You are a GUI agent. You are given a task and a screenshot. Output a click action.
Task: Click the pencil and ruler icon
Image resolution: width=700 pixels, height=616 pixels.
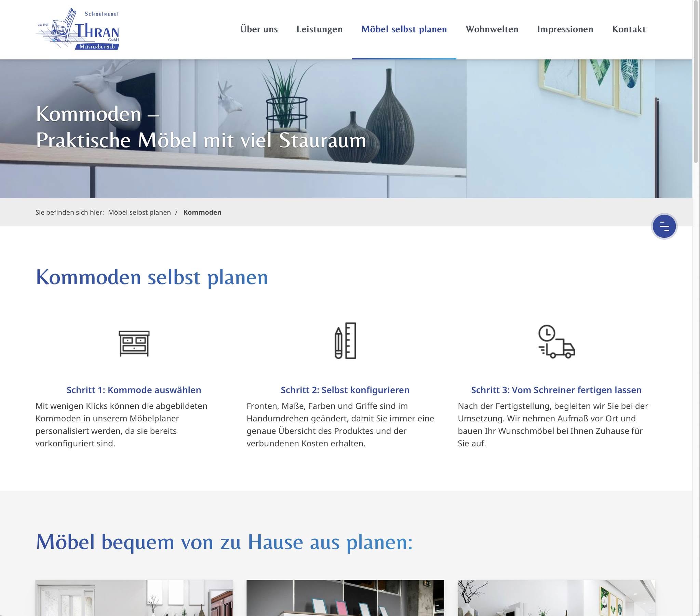click(x=345, y=340)
